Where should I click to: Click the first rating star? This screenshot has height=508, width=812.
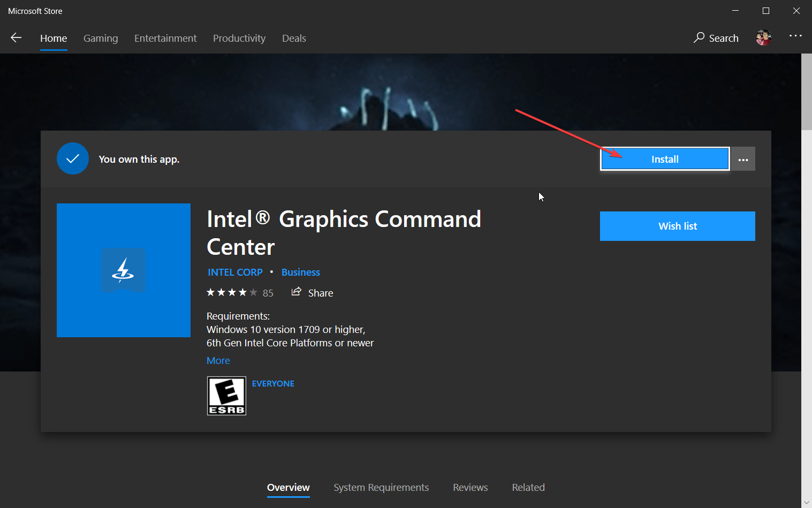click(x=211, y=292)
